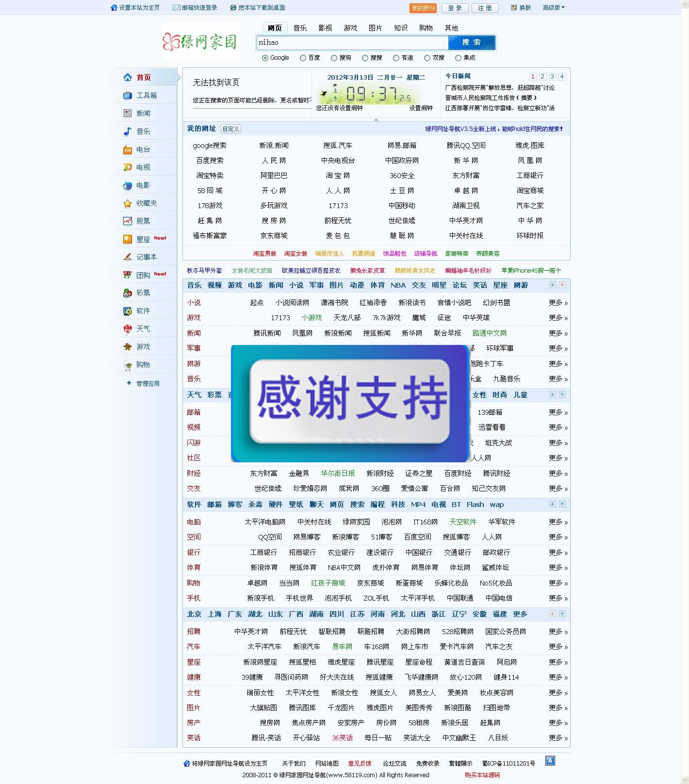The height and width of the screenshot is (784, 689).
Task: Click the 换肤 skin change icon
Action: pyautogui.click(x=514, y=8)
